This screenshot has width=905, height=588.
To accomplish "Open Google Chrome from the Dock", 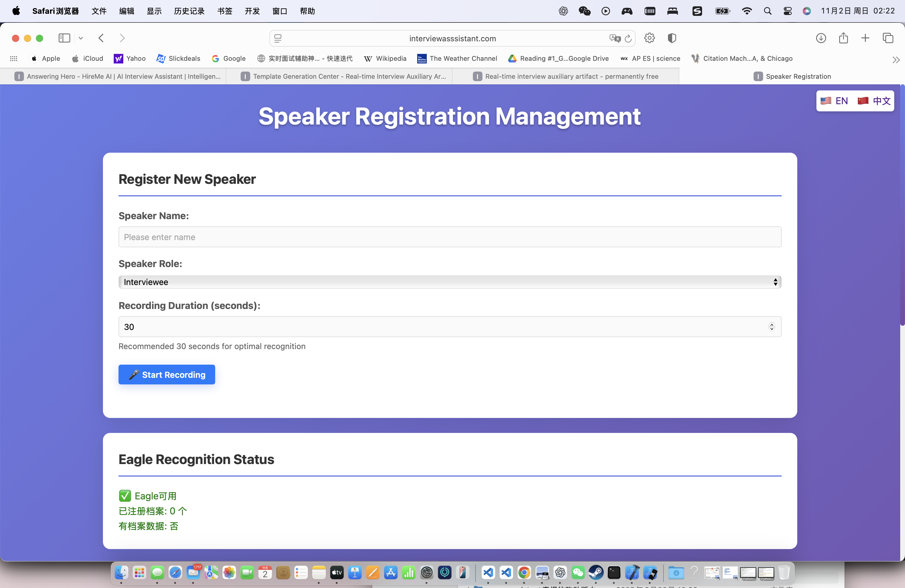I will coord(524,573).
